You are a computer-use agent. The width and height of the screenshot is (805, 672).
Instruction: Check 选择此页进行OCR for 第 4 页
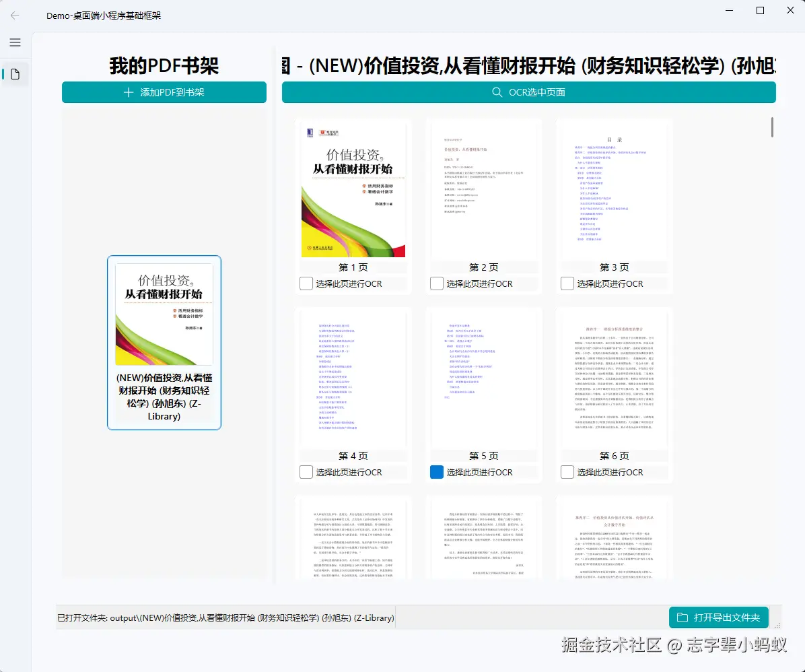click(x=306, y=472)
